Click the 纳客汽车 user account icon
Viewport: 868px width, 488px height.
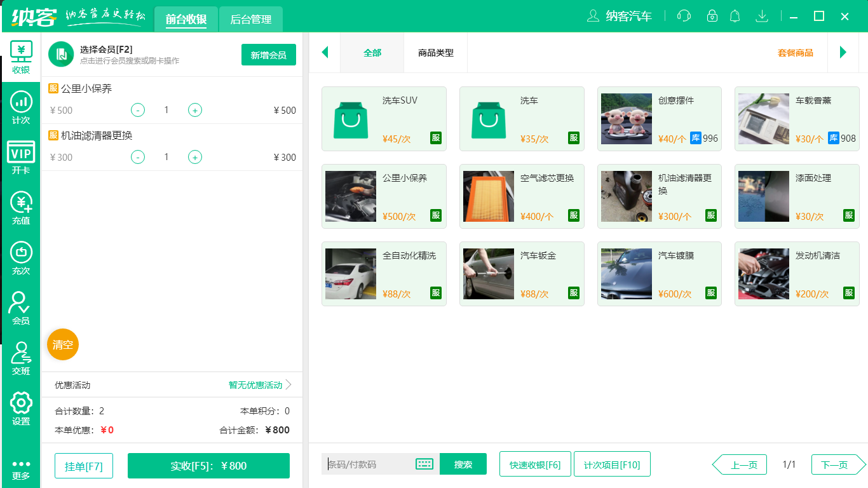pyautogui.click(x=593, y=16)
